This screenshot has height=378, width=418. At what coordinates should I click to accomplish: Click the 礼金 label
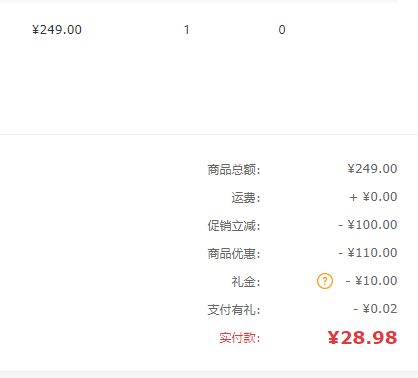(246, 282)
